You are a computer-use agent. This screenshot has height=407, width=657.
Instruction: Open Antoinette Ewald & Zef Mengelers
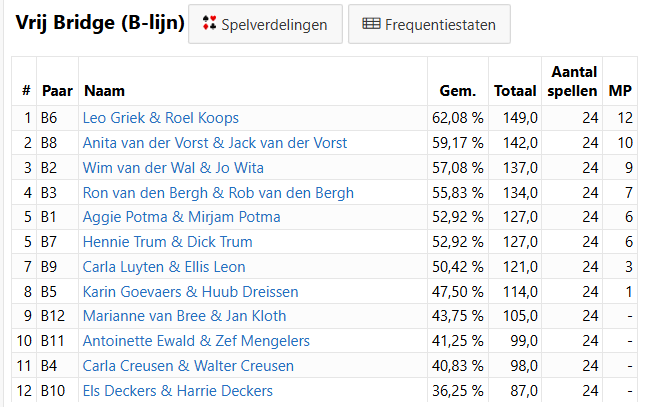coord(196,341)
